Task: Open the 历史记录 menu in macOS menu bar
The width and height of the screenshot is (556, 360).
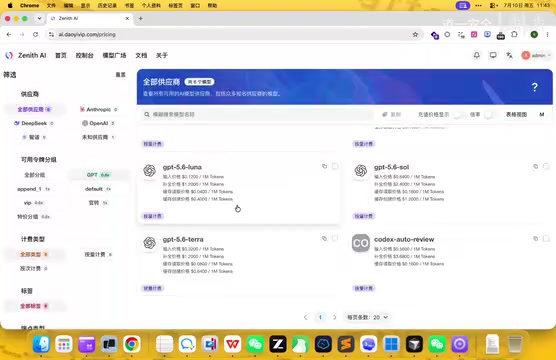Action: pyautogui.click(x=107, y=5)
